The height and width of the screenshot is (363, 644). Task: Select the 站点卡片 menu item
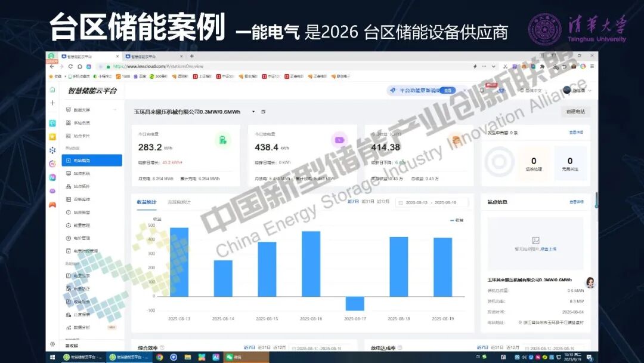(82, 136)
